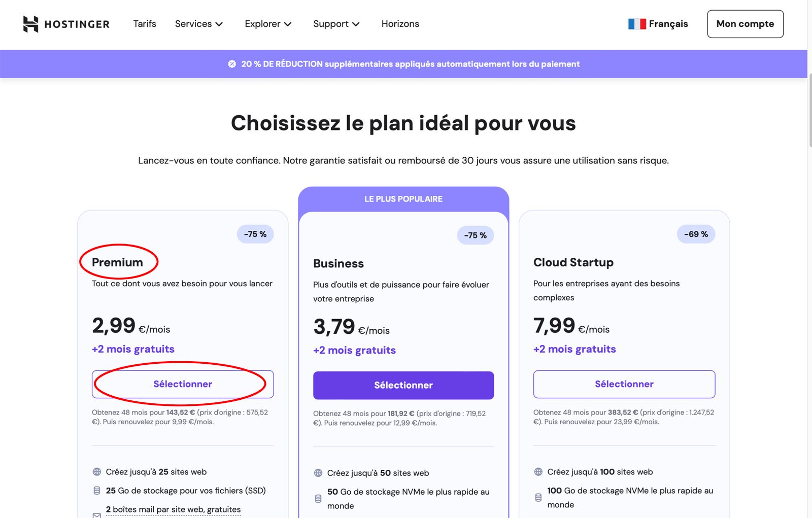812x518 pixels.
Task: Click the mail icon for boîtes mail feature
Action: [96, 514]
